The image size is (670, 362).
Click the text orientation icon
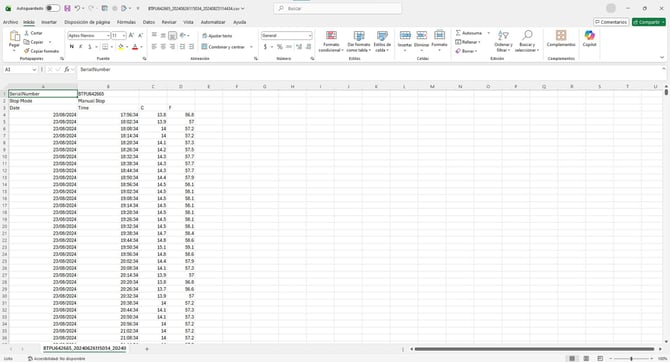click(183, 35)
